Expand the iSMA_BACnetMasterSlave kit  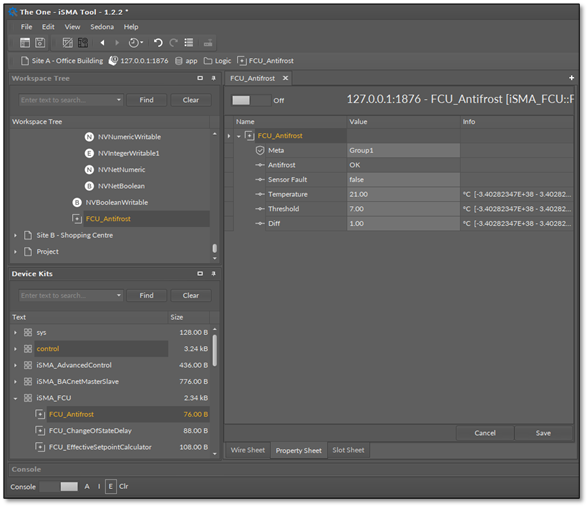click(15, 382)
